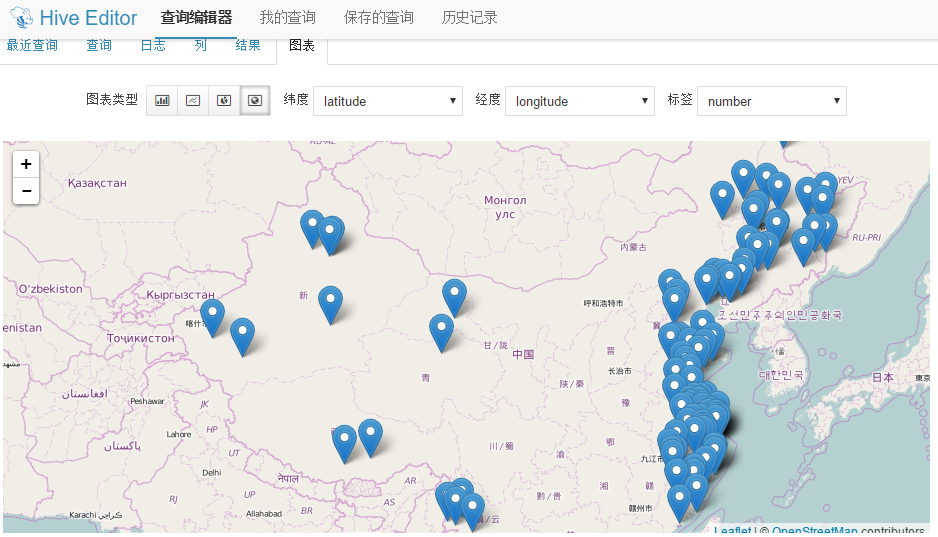Select the map chart type icon
Viewport: 938px width, 537px height.
pos(255,100)
